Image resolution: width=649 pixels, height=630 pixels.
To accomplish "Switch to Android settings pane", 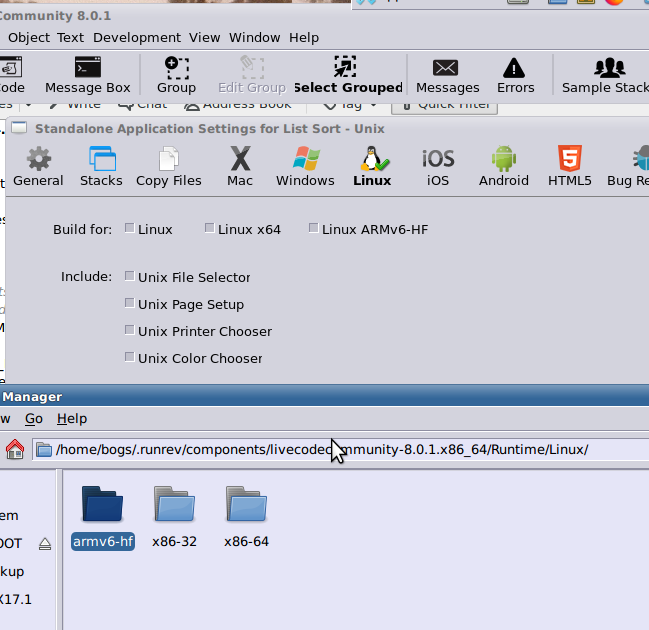I will 503,166.
